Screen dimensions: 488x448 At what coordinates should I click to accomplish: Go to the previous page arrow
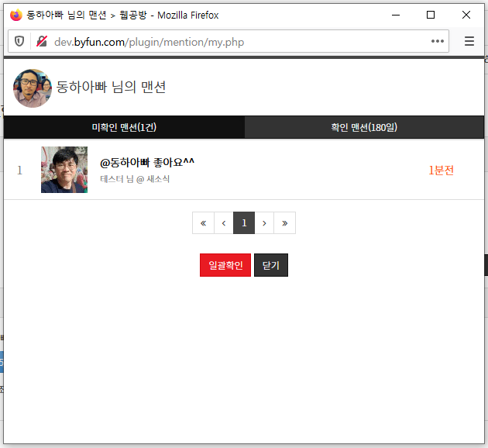pos(224,223)
